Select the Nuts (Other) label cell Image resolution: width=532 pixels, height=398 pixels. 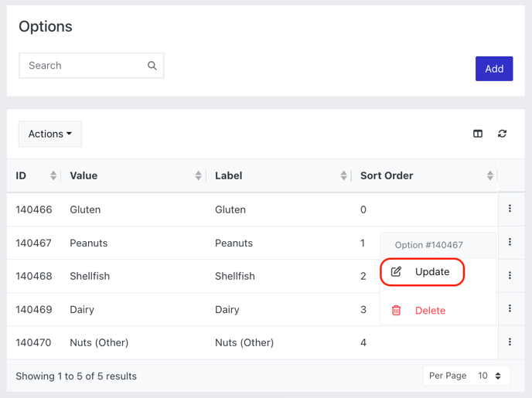(244, 342)
